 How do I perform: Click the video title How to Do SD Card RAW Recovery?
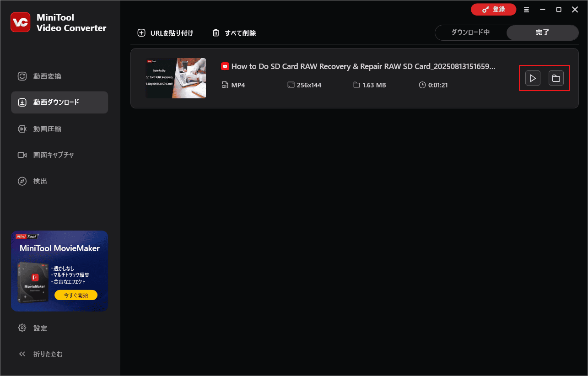(x=363, y=66)
